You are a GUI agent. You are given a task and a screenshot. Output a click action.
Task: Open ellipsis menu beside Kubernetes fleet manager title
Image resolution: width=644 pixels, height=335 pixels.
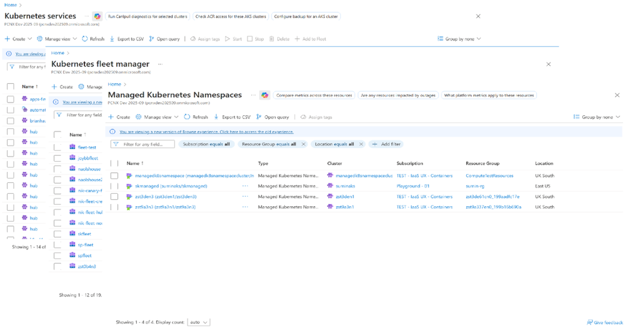(x=160, y=64)
